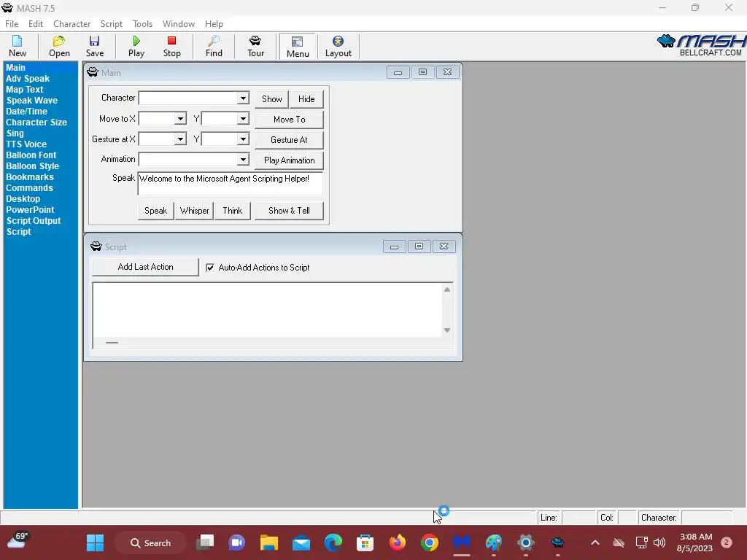This screenshot has height=560, width=747.
Task: Click inside the Script text area
Action: click(x=267, y=309)
